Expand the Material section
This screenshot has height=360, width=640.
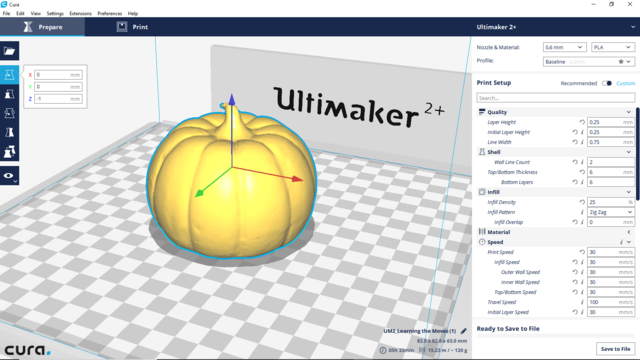(629, 232)
